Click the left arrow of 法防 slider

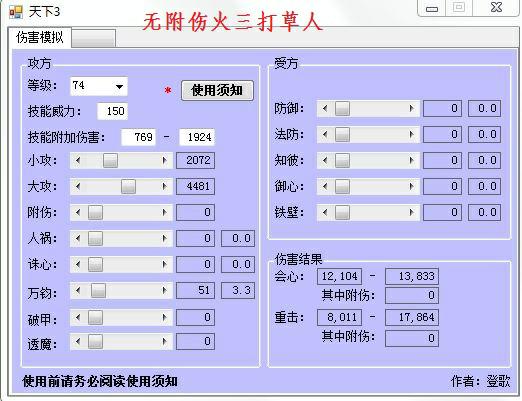[x=325, y=134]
